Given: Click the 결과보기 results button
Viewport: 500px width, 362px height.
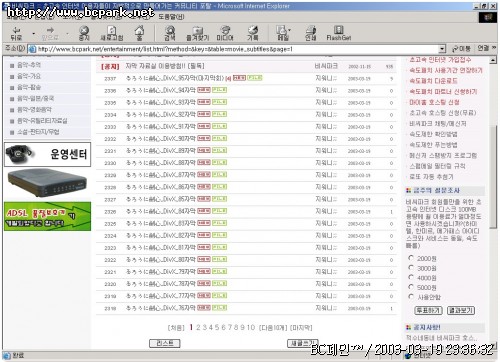Looking at the screenshot, I should click(x=461, y=310).
